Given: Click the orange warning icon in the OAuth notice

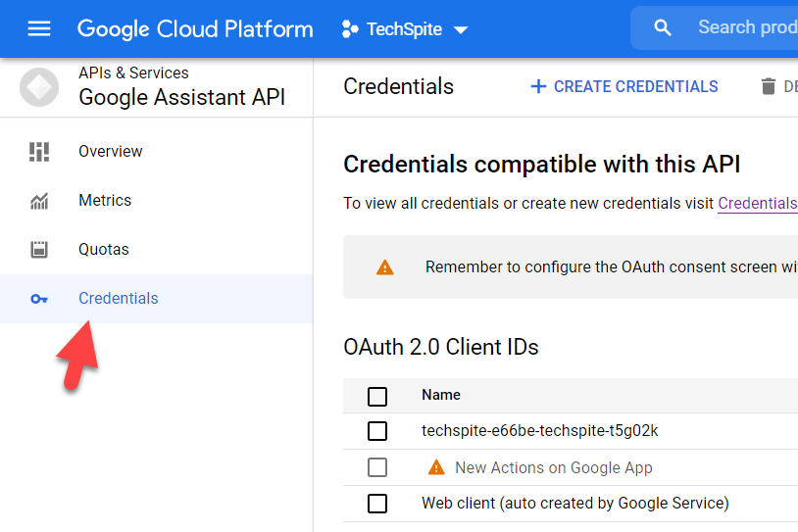Looking at the screenshot, I should [x=385, y=267].
